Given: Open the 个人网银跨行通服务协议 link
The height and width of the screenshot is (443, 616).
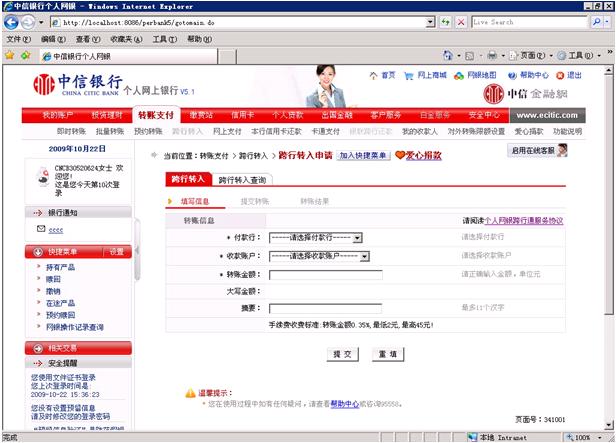Looking at the screenshot, I should tap(524, 221).
